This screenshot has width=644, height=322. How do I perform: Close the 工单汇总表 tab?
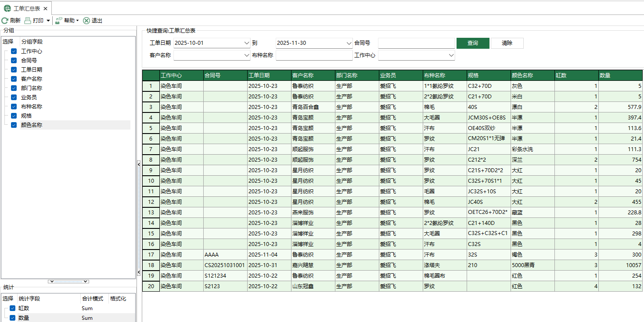45,9
